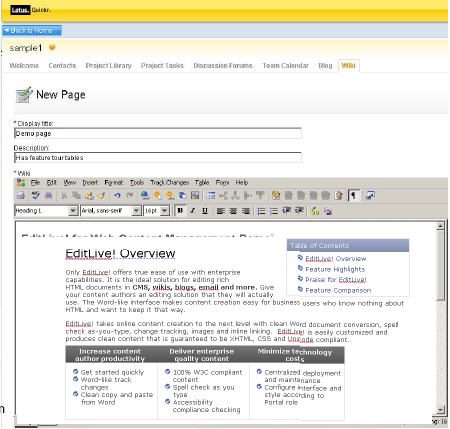
Task: Click the Description input field
Action: coord(158,157)
